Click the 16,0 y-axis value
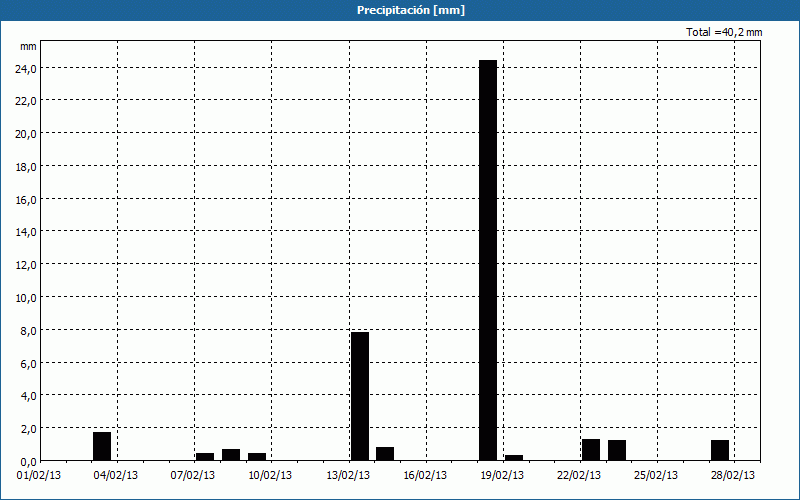Viewport: 800px width, 500px height. [x=26, y=199]
